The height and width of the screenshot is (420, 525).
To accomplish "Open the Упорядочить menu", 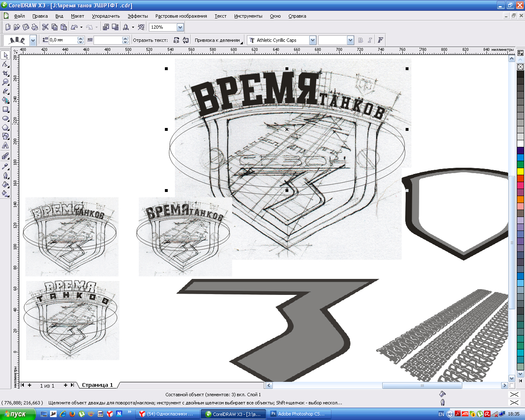I will tap(106, 16).
